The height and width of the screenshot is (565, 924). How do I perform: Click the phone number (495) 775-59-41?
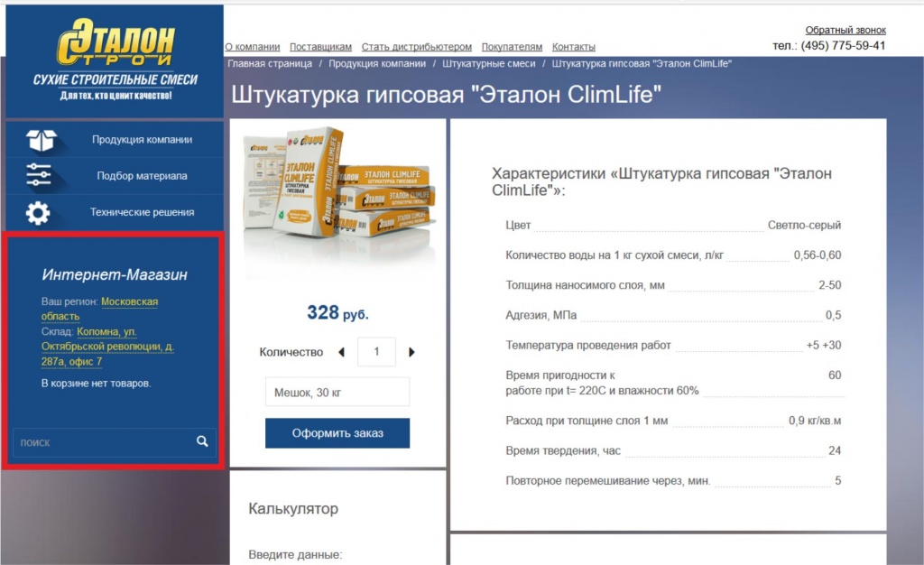click(x=843, y=45)
